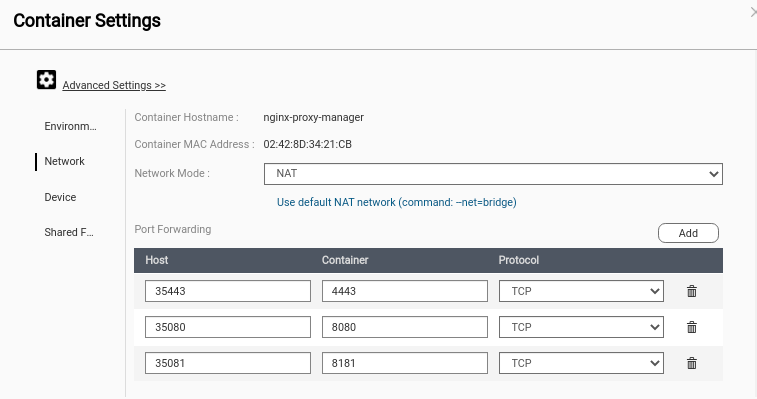
Task: Open the Network Mode NAT dropdown
Action: [493, 174]
